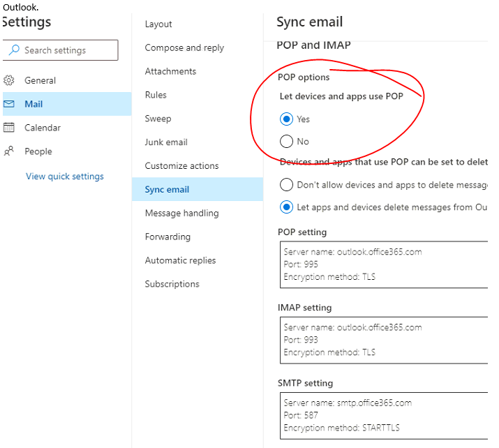Focus the Search settings field

(61, 50)
